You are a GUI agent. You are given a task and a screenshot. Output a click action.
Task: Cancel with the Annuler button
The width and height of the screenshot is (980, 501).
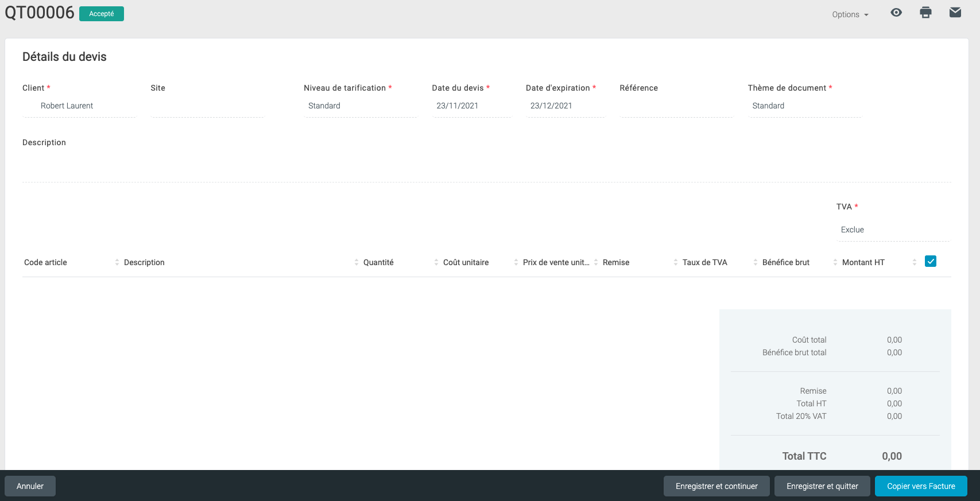pyautogui.click(x=30, y=486)
